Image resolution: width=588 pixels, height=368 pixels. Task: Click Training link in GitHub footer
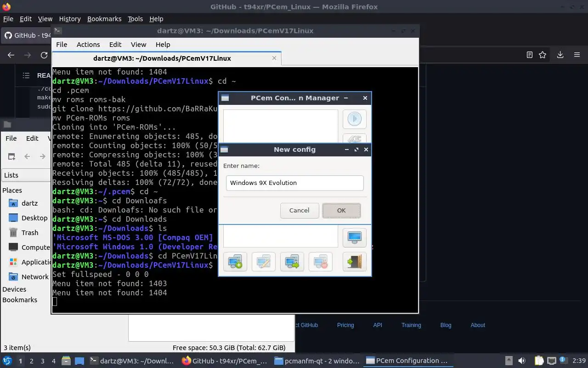(x=411, y=325)
